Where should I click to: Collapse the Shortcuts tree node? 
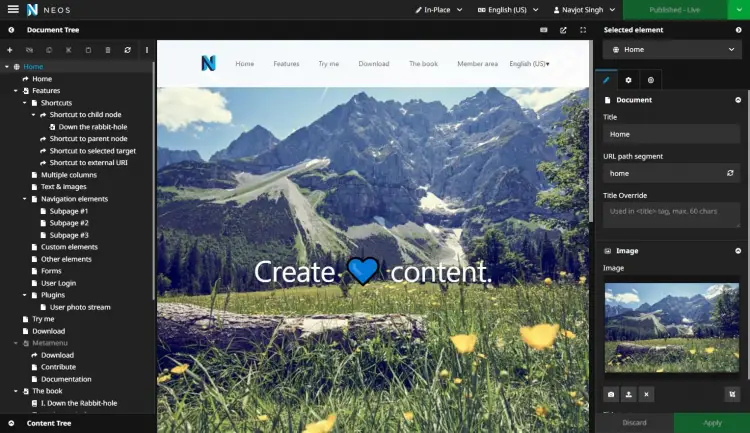pyautogui.click(x=24, y=102)
